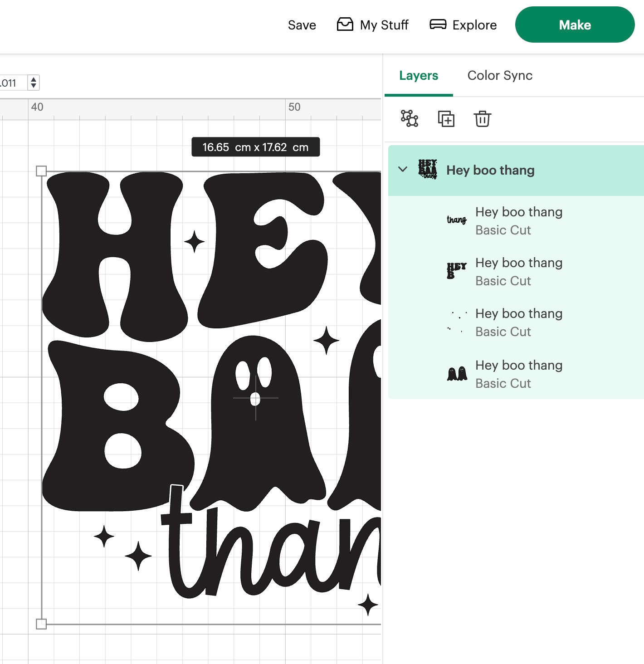Viewport: 644px width, 664px height.
Task: Click the Hey boo thang group thumbnail
Action: click(x=428, y=170)
